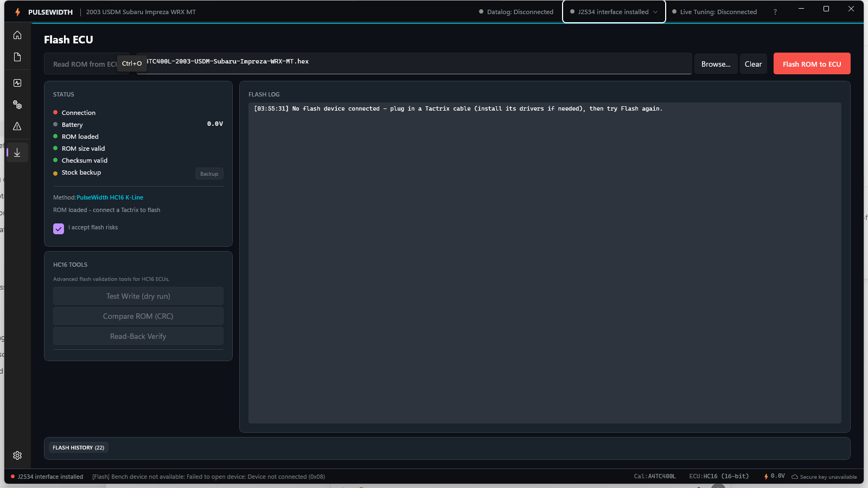
Task: Select the Flash ECU download icon in sidebar
Action: click(x=17, y=152)
